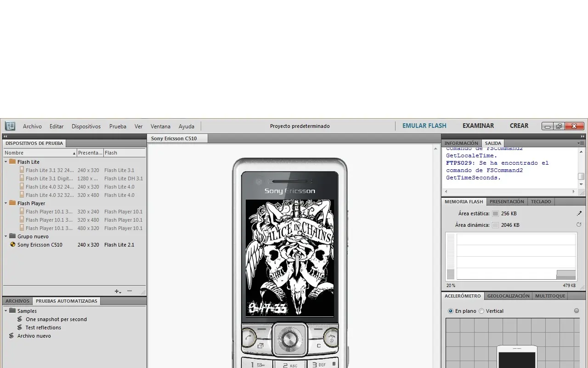Click the Flash Lite folder icon

12,162
